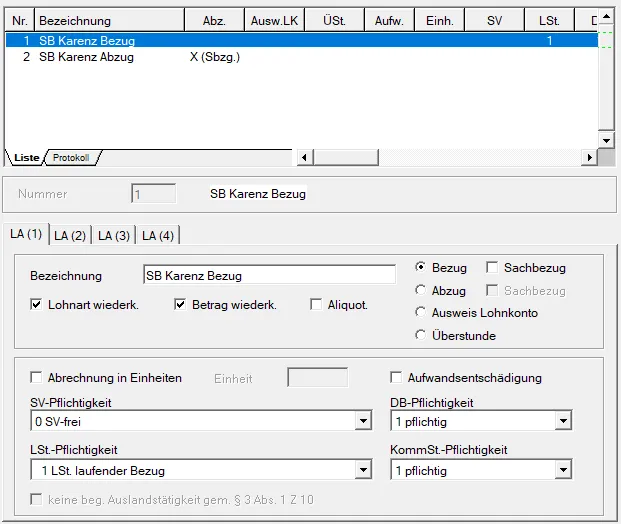This screenshot has width=621, height=524.
Task: Click the list's scroll down arrow
Action: click(606, 140)
